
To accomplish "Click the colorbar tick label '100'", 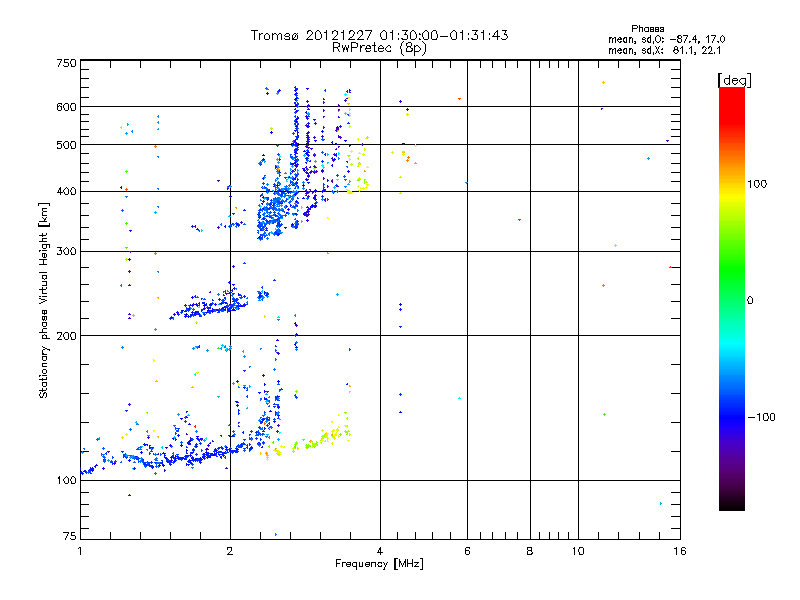I will click(757, 184).
